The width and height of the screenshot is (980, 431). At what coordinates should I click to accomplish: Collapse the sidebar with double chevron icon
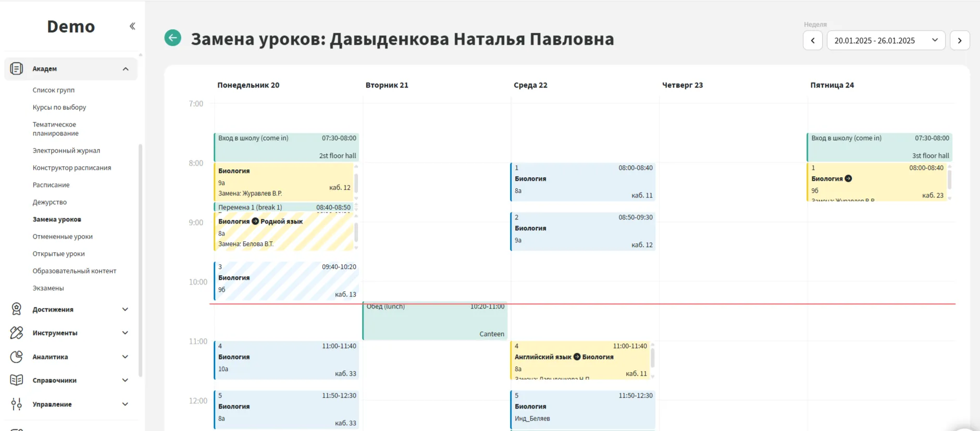(132, 26)
